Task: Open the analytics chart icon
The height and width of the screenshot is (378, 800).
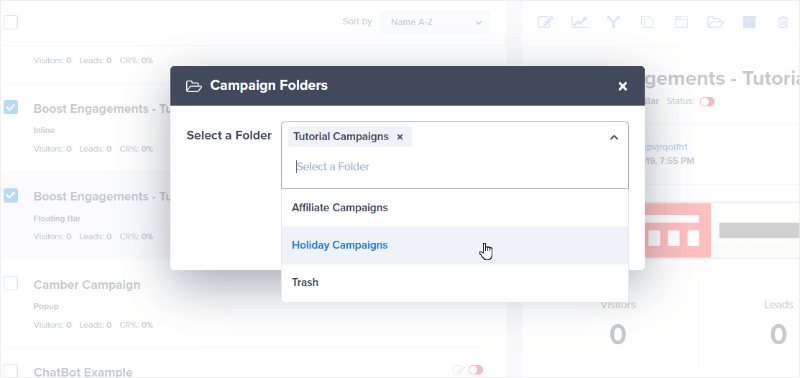Action: pyautogui.click(x=579, y=22)
